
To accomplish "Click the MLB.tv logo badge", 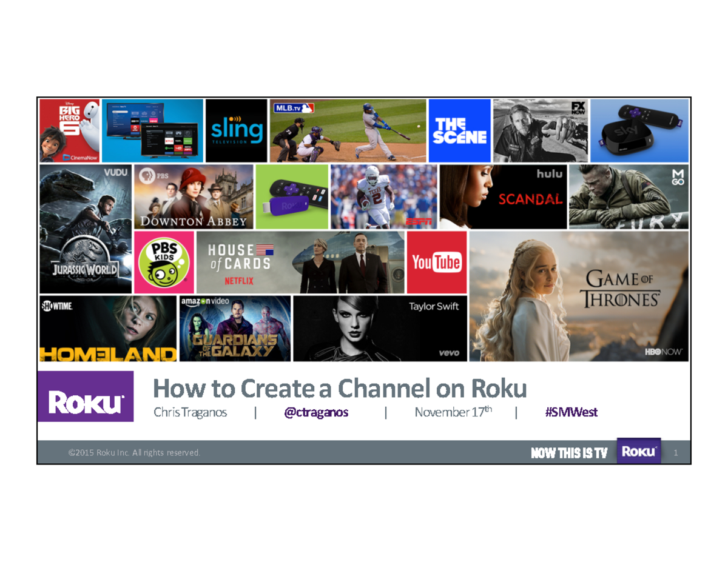I will pos(295,107).
